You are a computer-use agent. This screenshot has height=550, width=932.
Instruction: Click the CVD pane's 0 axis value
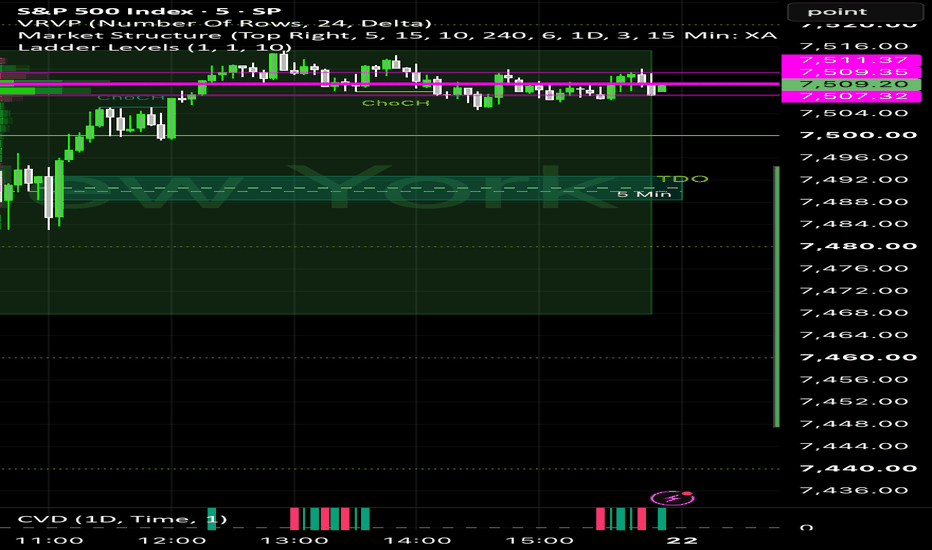806,527
